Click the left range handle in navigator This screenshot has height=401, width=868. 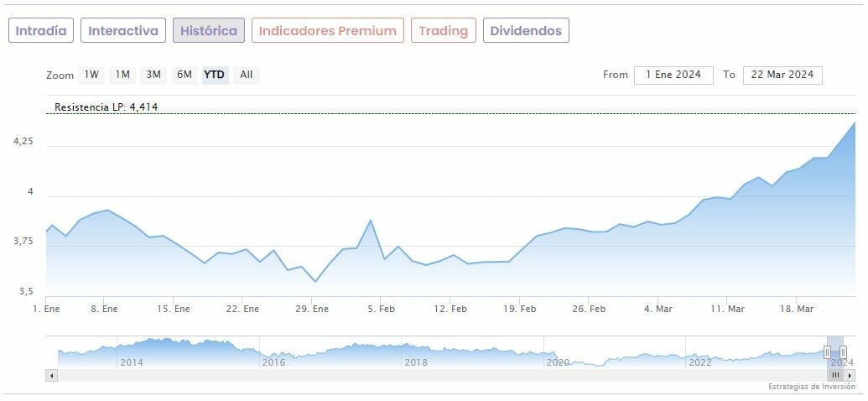827,352
